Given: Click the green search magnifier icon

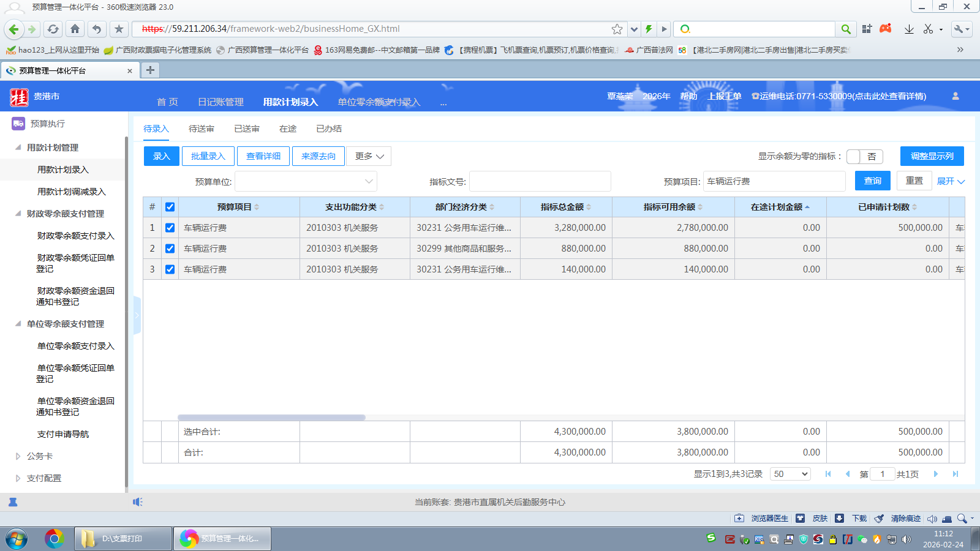Looking at the screenshot, I should point(845,29).
